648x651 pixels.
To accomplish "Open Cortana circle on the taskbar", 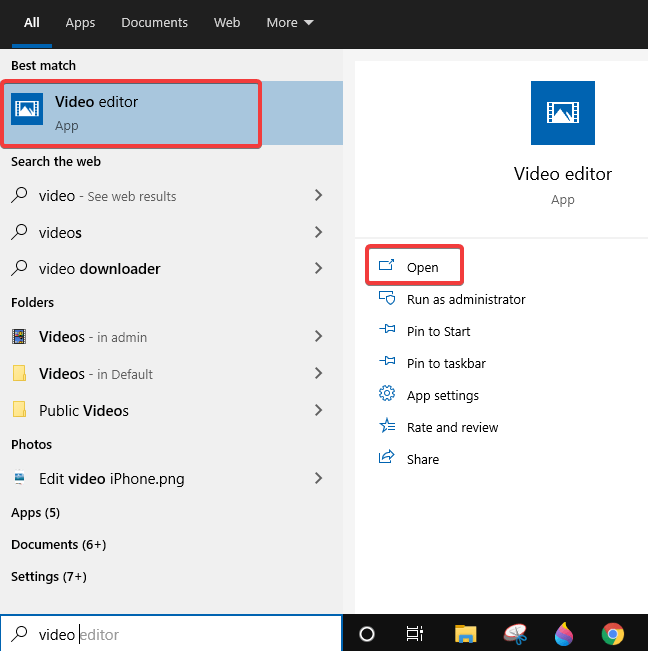I will coord(367,634).
